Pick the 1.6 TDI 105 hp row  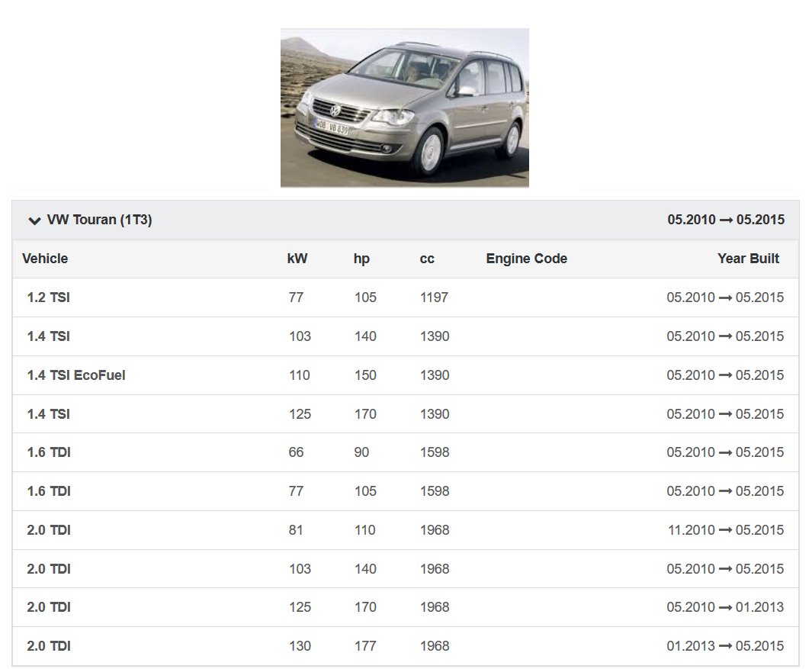[x=49, y=491]
